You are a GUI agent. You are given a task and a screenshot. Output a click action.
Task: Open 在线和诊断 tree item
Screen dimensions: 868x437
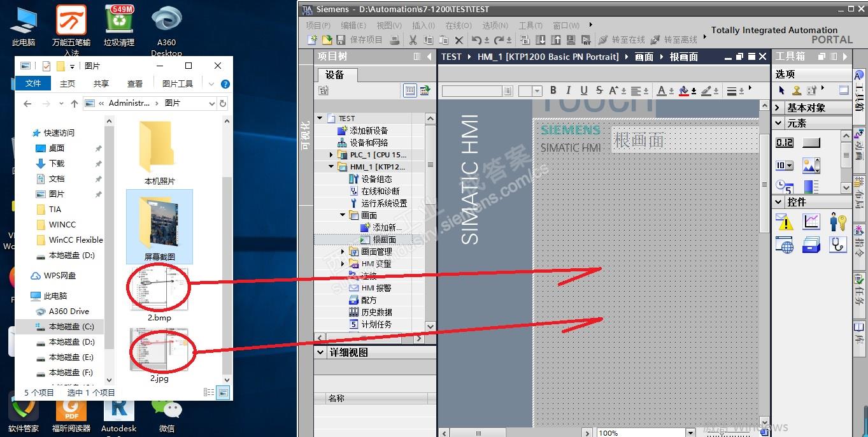coord(380,191)
